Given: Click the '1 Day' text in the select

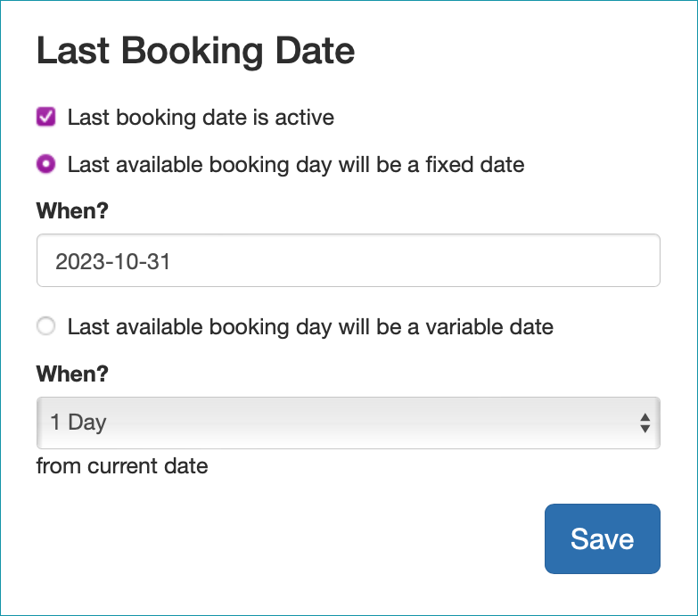Looking at the screenshot, I should pos(78,423).
